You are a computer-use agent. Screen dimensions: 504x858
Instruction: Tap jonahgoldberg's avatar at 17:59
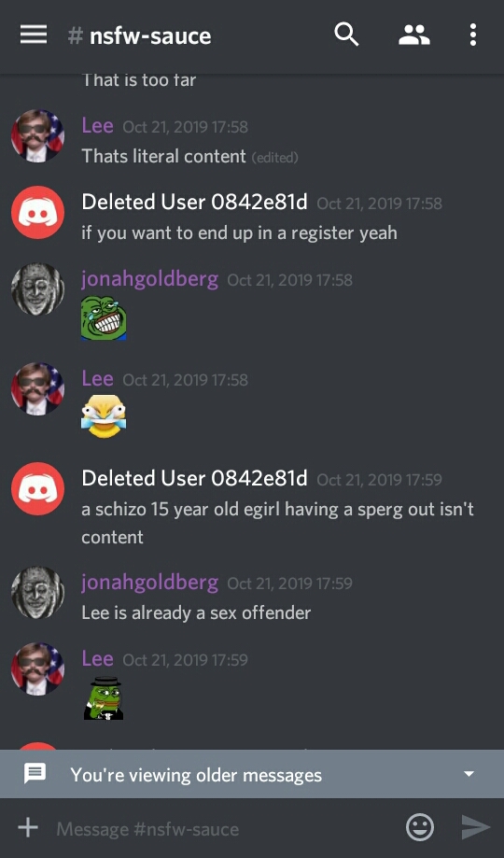37,593
